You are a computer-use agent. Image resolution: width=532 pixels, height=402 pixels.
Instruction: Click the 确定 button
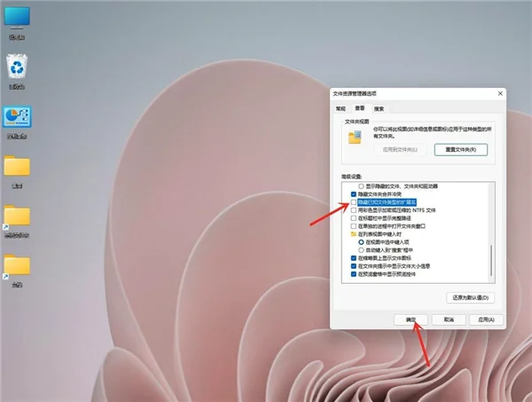coord(411,319)
